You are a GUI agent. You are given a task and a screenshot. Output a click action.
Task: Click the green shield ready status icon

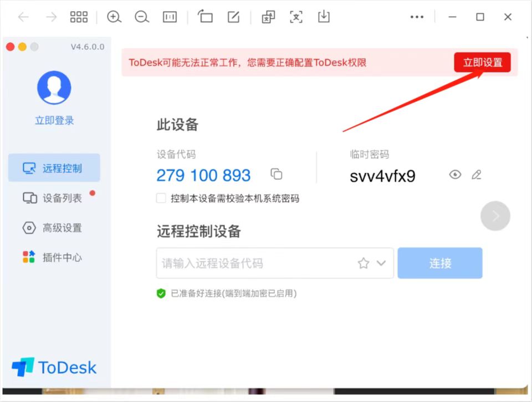(x=161, y=293)
